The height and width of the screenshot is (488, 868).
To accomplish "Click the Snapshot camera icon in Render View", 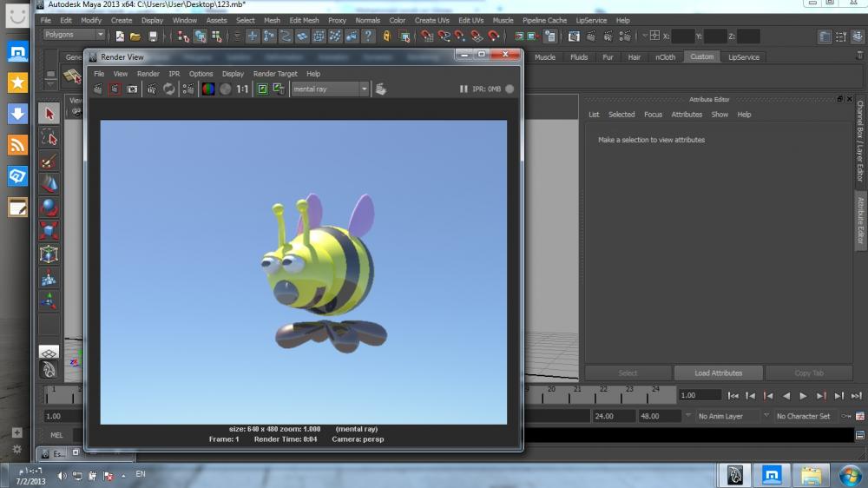I will [132, 89].
